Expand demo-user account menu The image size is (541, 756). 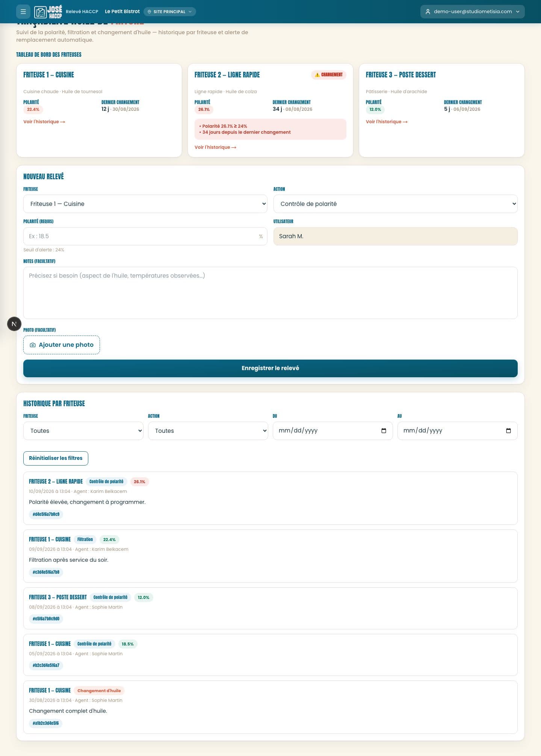(x=473, y=12)
